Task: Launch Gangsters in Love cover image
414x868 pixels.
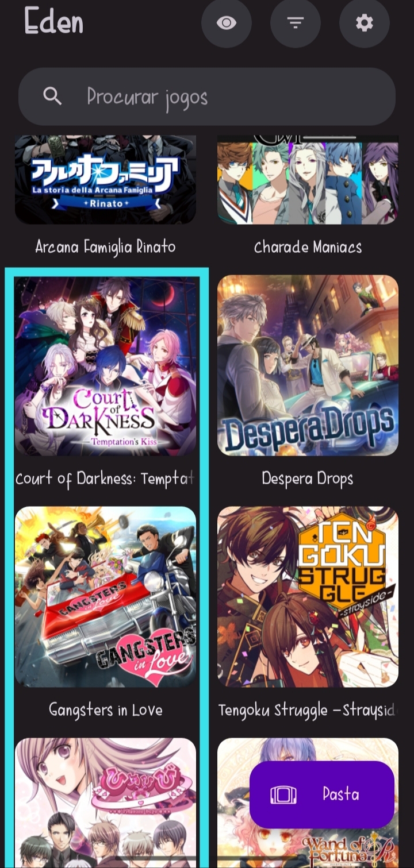Action: coord(105,597)
